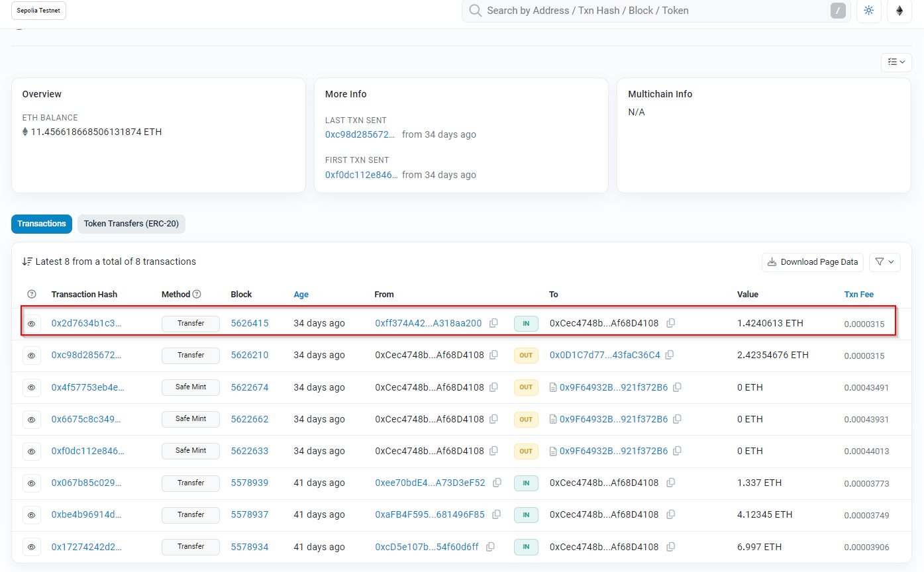This screenshot has width=924, height=572.
Task: Open the filter dropdown next to Download Page Data
Action: pyautogui.click(x=884, y=262)
